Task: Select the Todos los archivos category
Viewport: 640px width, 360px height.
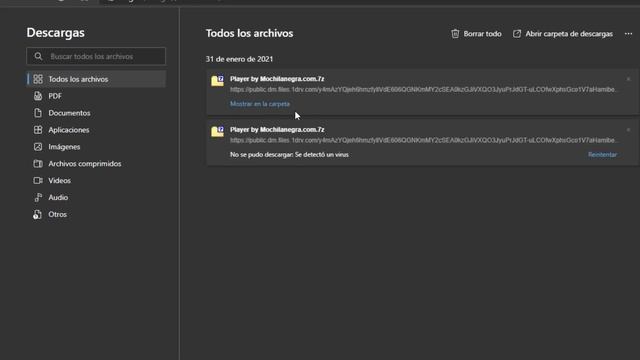Action: click(96, 79)
